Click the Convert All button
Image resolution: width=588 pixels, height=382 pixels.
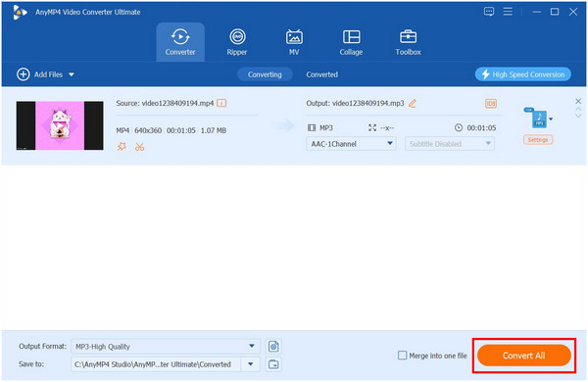[524, 356]
